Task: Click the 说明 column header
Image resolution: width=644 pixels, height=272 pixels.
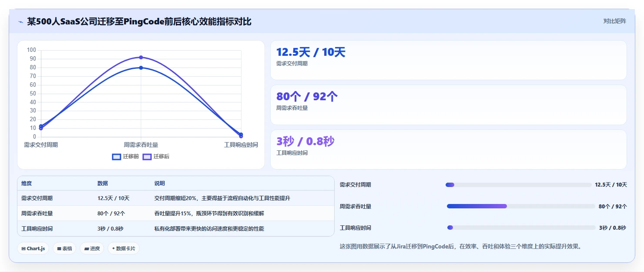Action: 160,184
